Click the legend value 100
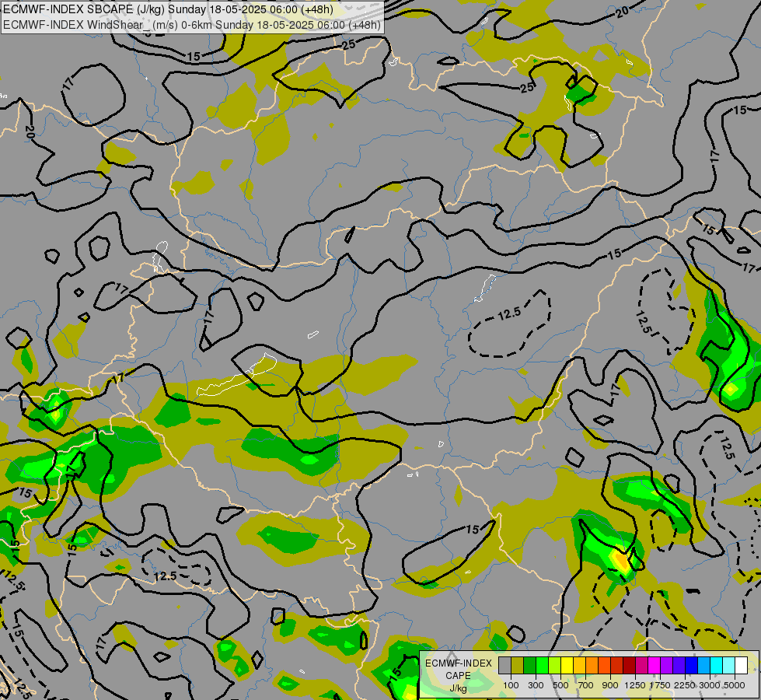The width and height of the screenshot is (761, 700). [511, 685]
